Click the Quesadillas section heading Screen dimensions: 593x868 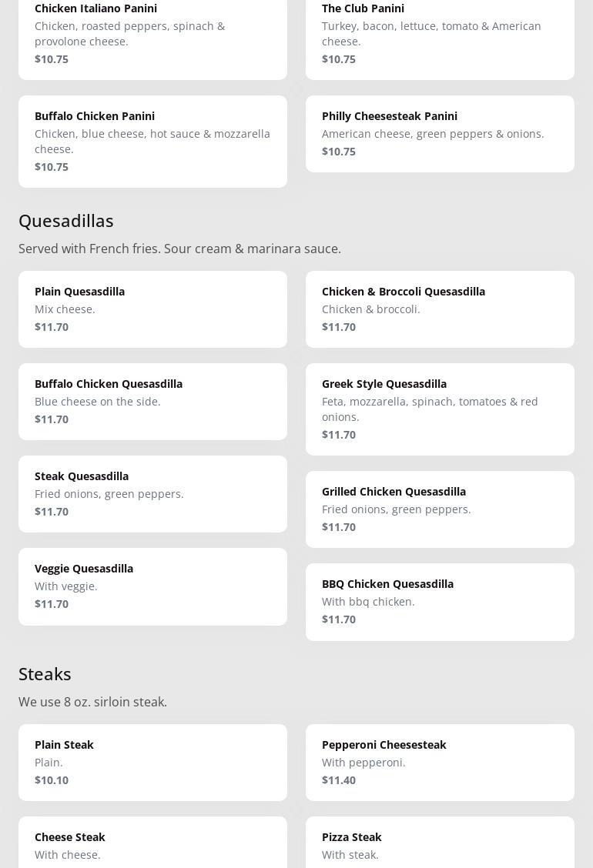66,221
